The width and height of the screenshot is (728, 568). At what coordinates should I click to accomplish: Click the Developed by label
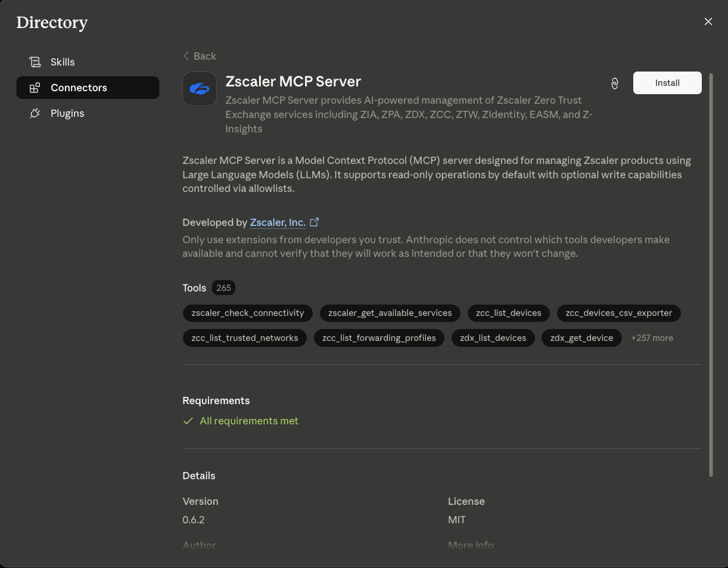coord(214,222)
